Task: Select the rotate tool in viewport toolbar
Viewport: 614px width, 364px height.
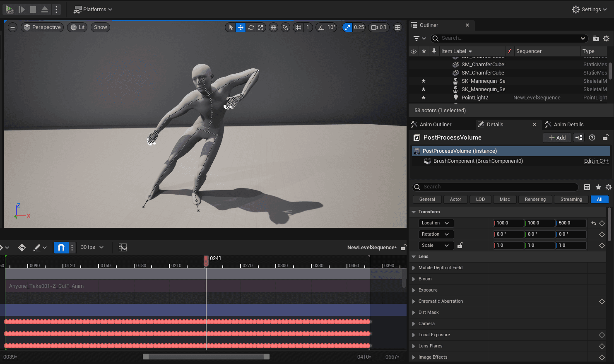Action: (251, 27)
